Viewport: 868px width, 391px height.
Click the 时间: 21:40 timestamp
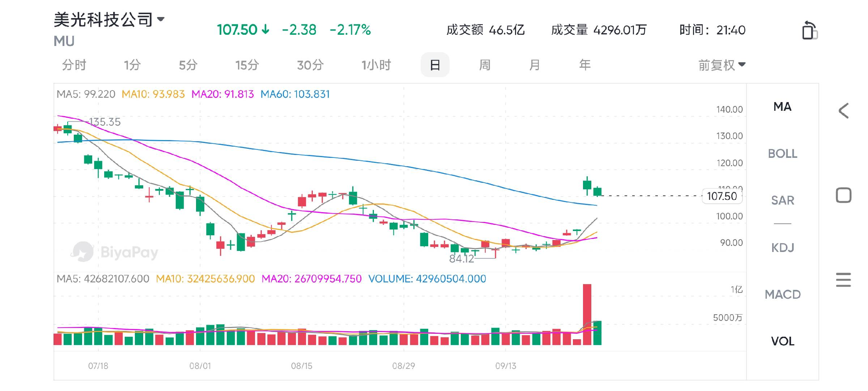point(712,30)
